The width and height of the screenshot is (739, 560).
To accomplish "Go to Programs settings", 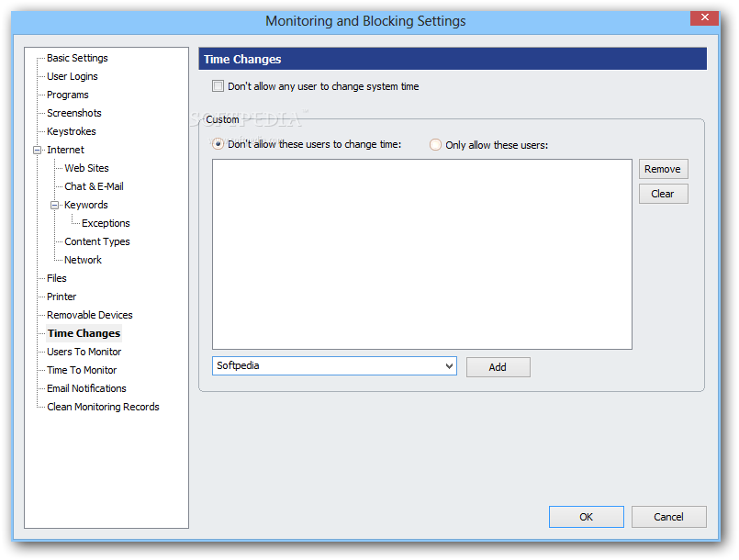I will [67, 95].
